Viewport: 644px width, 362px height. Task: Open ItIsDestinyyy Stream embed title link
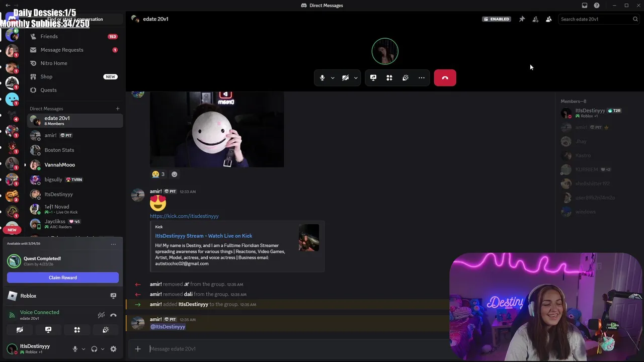pyautogui.click(x=204, y=236)
